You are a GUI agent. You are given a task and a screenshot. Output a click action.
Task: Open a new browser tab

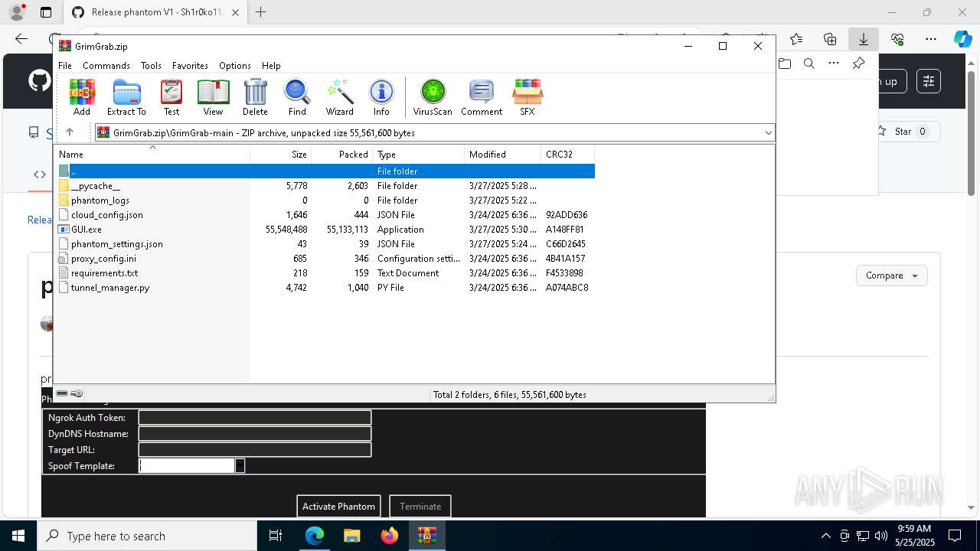(261, 12)
